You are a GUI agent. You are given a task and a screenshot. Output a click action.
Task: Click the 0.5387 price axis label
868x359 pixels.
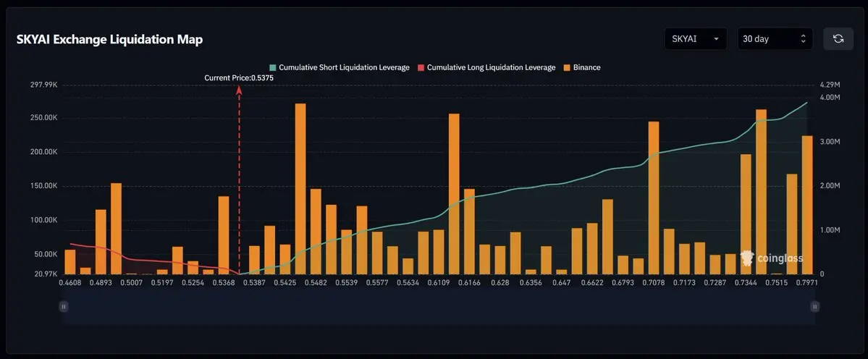click(x=254, y=283)
